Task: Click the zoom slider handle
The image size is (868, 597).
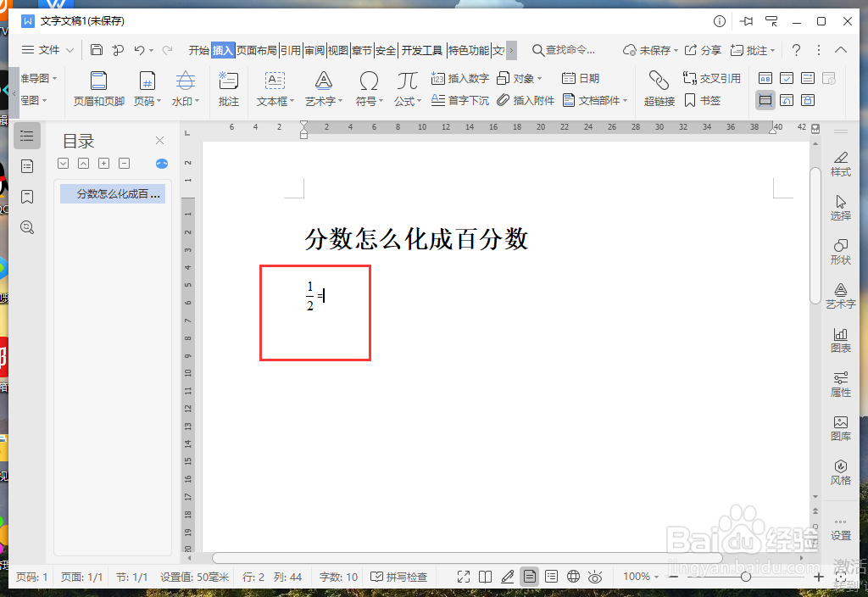Action: point(746,577)
